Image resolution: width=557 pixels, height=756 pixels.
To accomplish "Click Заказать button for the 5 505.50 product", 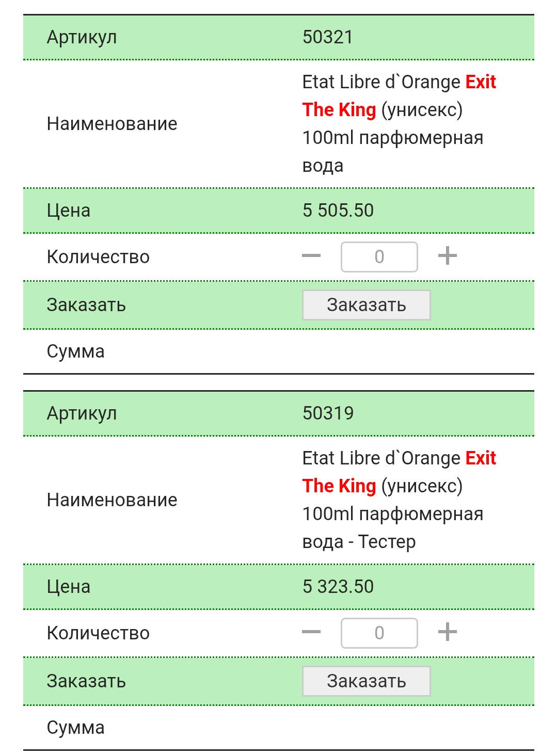I will coord(367,305).
